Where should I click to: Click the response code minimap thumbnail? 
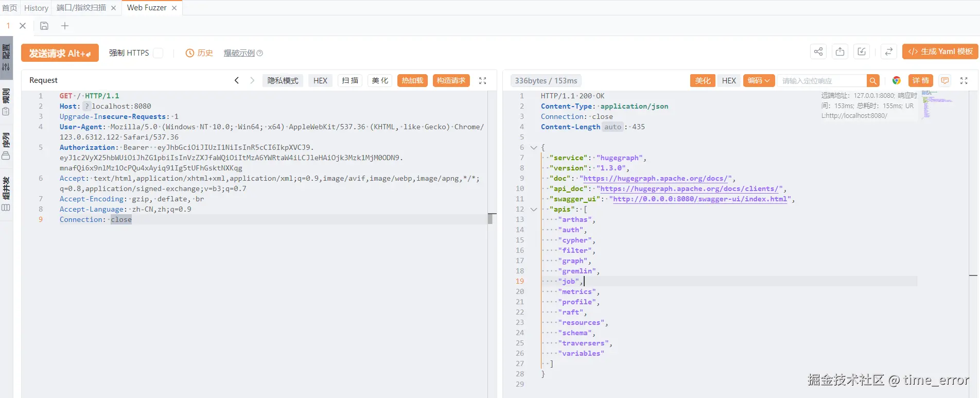click(937, 105)
